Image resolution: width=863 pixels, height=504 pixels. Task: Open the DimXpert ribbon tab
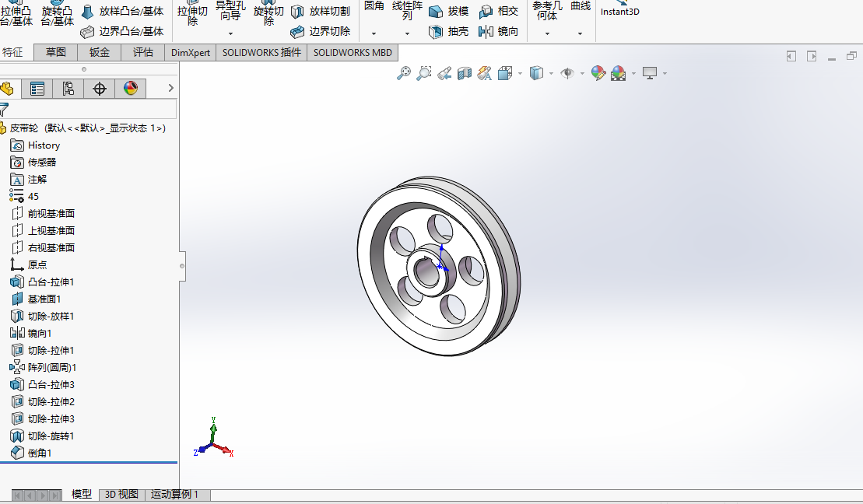[x=191, y=52]
